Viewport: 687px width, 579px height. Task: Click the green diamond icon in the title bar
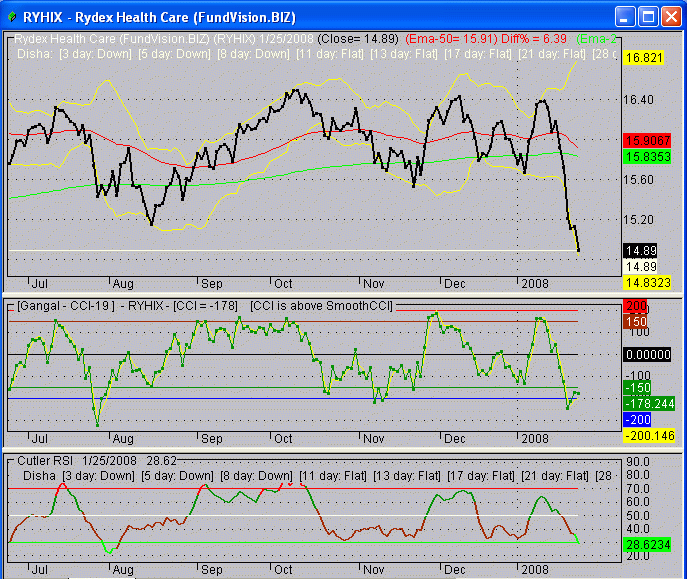click(x=12, y=18)
